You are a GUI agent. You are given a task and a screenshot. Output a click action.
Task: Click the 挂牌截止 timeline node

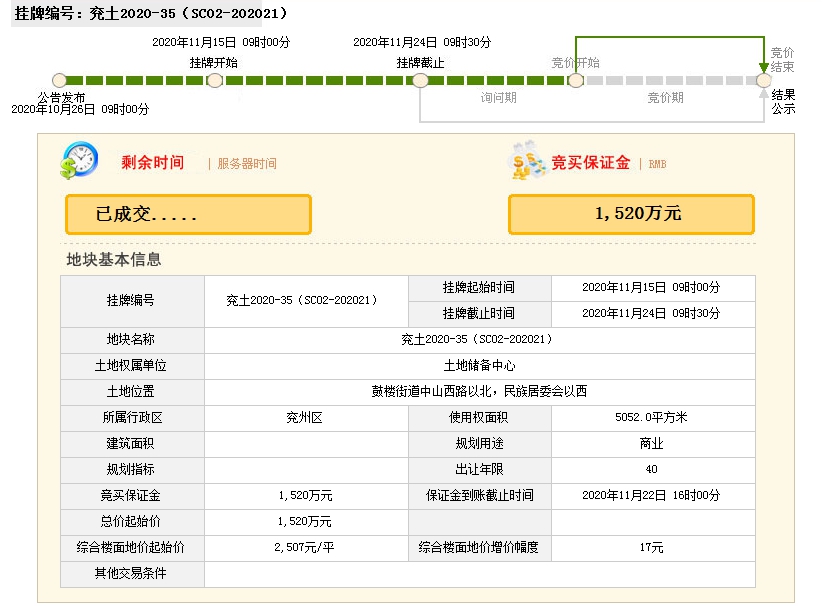[420, 80]
